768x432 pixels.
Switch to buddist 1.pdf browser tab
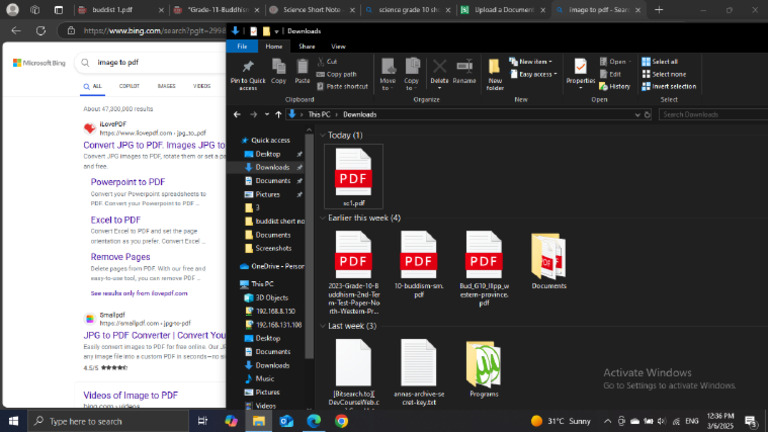pyautogui.click(x=120, y=10)
